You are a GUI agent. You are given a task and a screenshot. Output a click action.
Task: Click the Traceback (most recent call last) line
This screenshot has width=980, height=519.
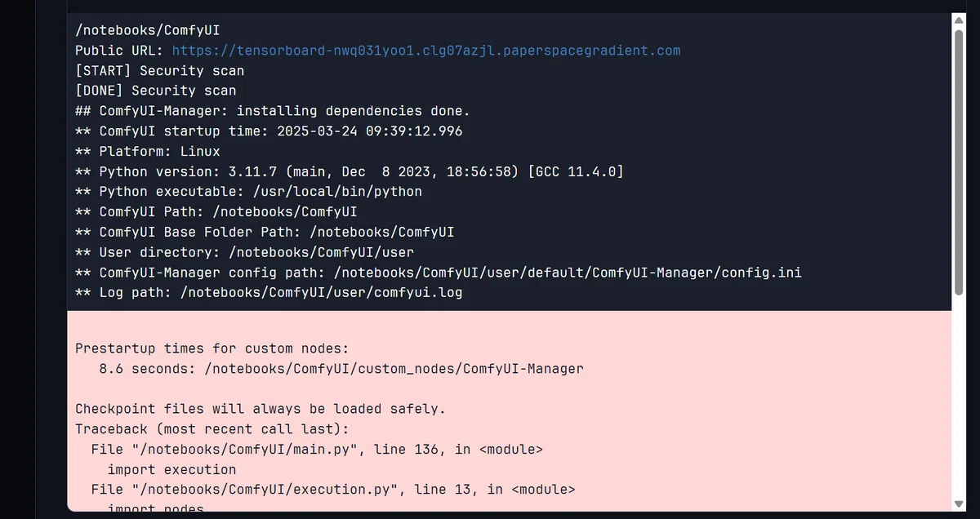pyautogui.click(x=212, y=429)
